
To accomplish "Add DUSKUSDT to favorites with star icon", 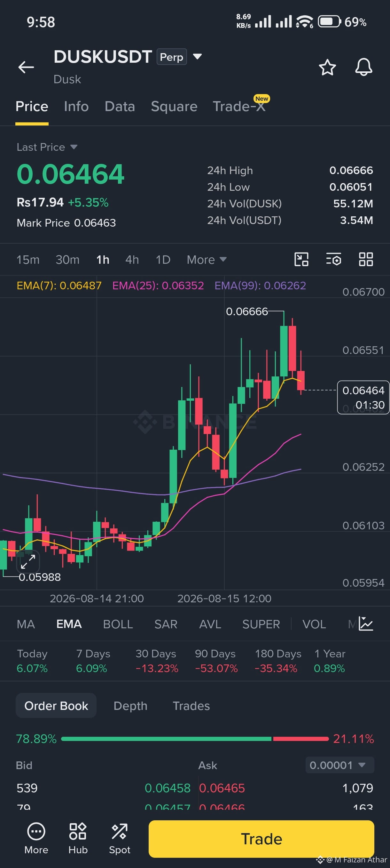I will tap(327, 67).
